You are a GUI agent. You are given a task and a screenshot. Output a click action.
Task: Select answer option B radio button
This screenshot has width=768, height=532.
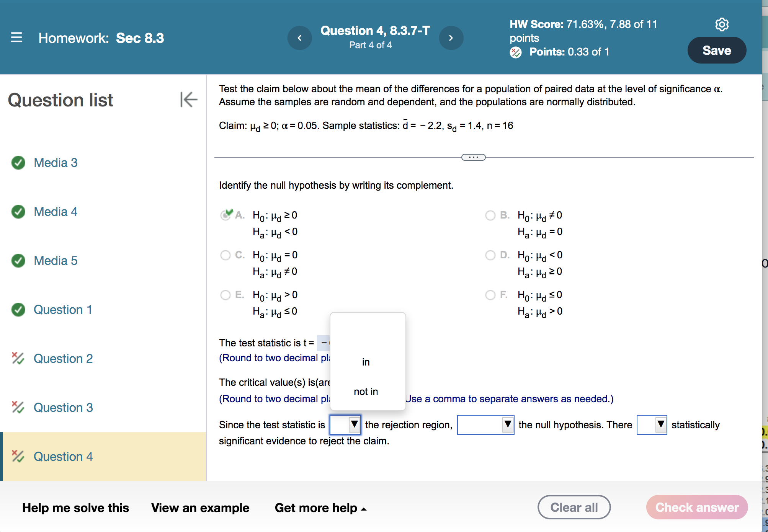click(490, 215)
